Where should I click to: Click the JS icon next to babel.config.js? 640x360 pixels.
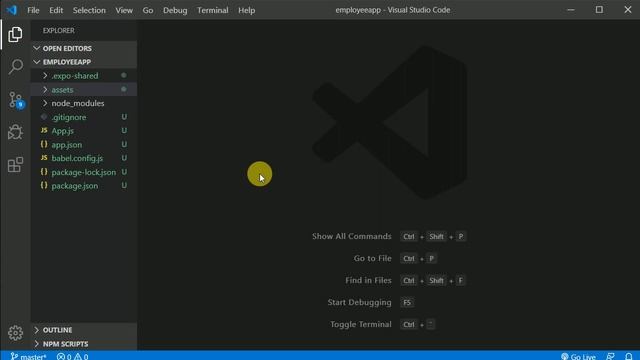click(44, 158)
